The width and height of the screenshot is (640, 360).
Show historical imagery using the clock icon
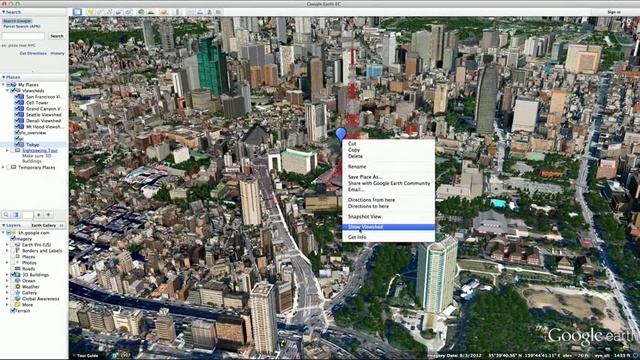pos(142,12)
